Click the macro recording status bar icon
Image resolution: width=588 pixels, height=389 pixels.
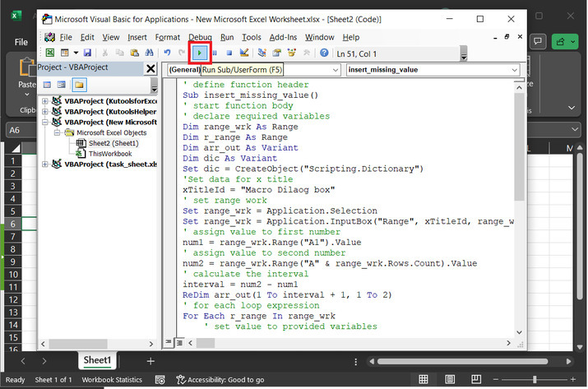coord(160,380)
